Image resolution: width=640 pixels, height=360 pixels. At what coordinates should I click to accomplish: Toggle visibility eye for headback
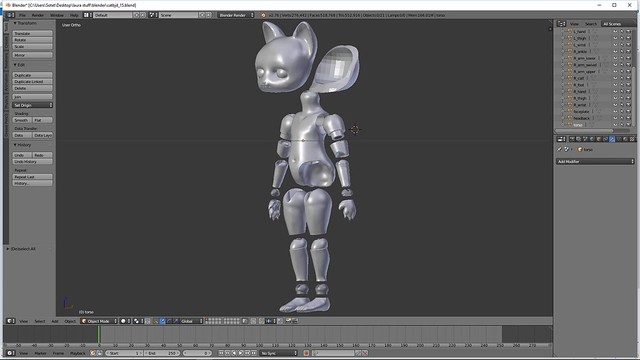click(615, 118)
